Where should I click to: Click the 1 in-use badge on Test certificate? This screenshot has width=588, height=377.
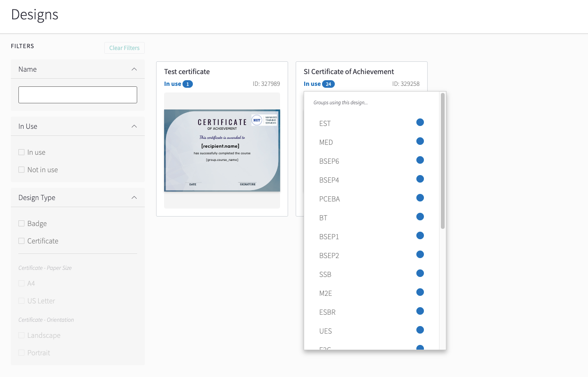click(x=188, y=84)
